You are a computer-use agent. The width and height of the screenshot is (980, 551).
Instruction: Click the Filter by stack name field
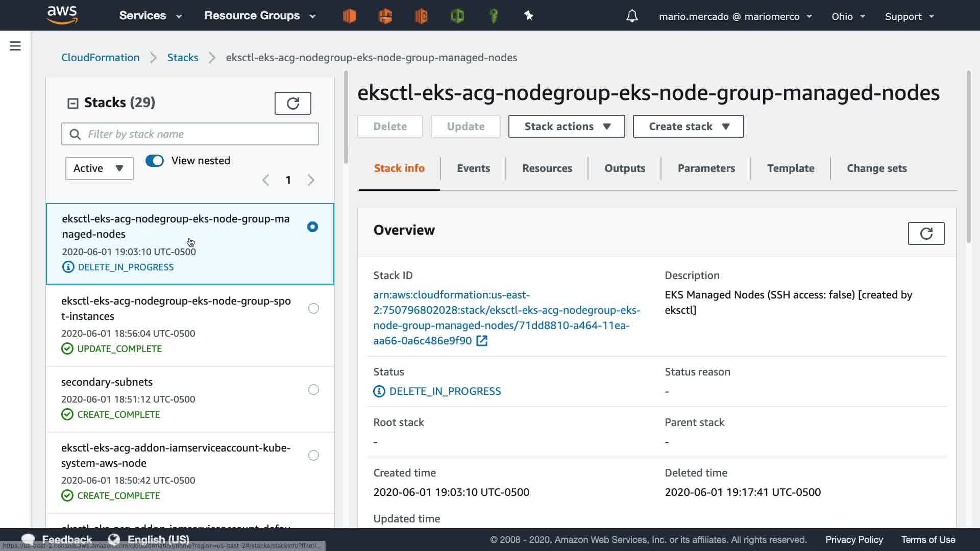[x=199, y=134]
